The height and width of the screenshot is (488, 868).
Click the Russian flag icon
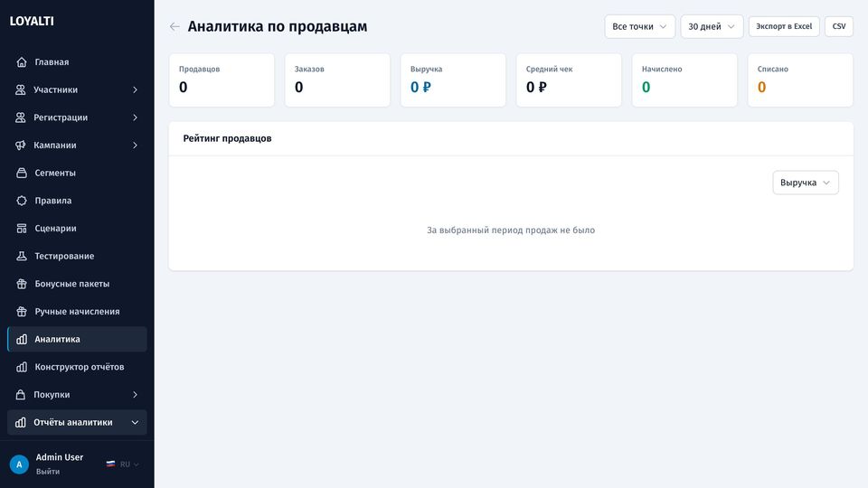point(110,465)
